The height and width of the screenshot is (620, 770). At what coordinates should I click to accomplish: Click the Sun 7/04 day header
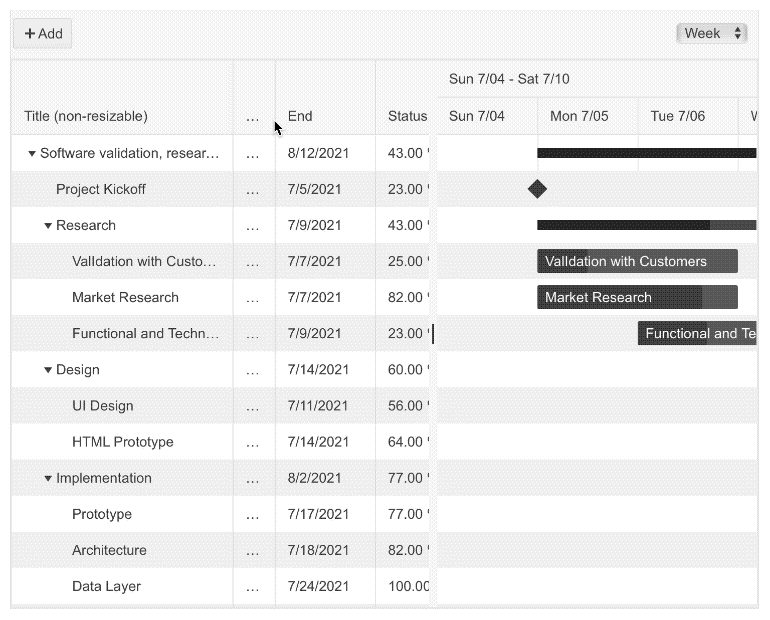click(x=487, y=116)
